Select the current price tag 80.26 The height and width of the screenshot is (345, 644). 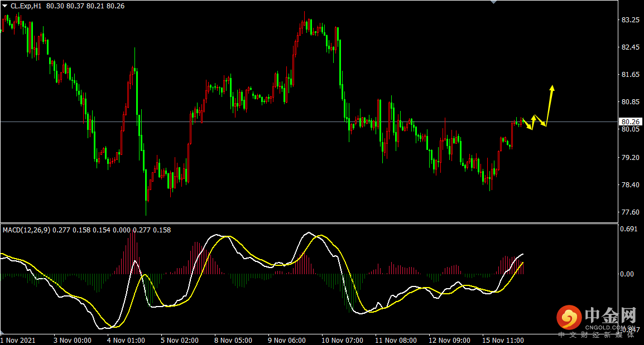coord(631,122)
